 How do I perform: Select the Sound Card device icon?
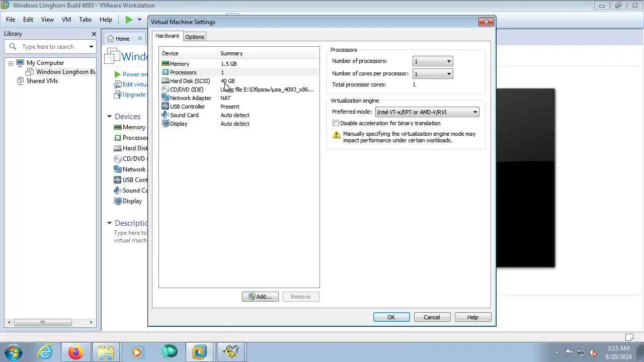click(166, 115)
